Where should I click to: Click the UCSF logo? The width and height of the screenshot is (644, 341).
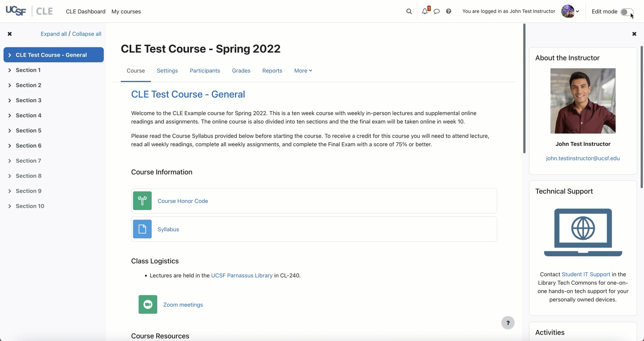click(x=16, y=11)
